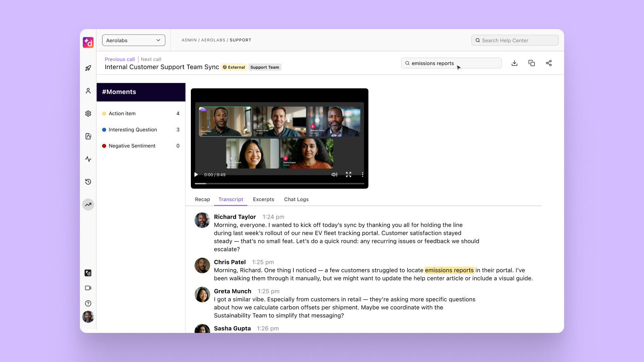Open the user profile icon in sidebar

coord(88,91)
